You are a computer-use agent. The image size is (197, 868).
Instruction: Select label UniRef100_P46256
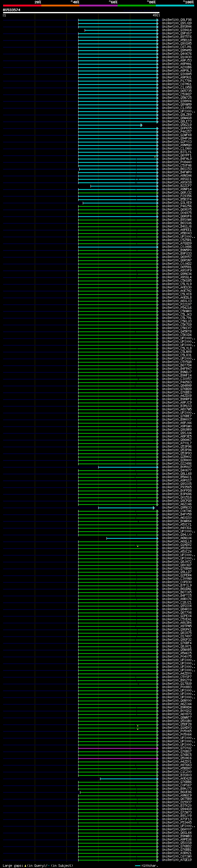tap(177, 206)
